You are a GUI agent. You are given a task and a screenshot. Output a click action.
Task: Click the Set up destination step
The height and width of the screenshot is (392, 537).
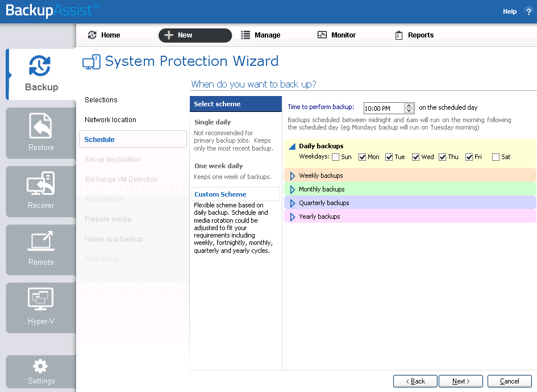[x=113, y=159]
